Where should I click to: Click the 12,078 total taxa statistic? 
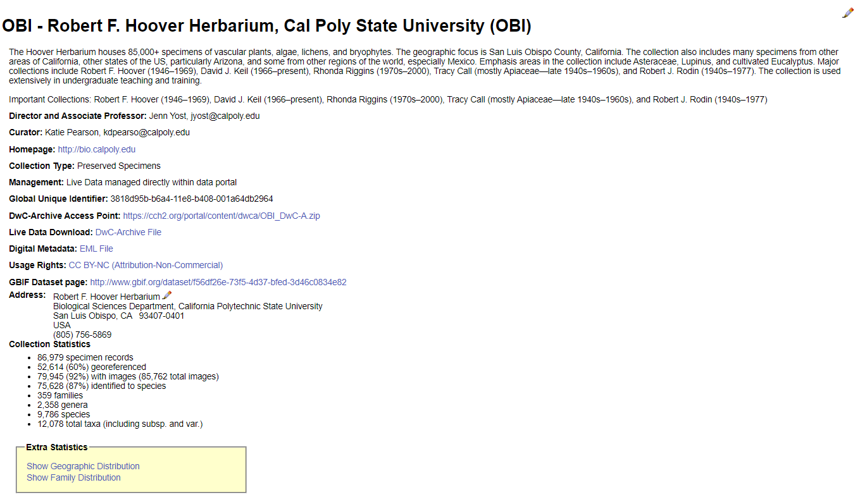click(120, 424)
